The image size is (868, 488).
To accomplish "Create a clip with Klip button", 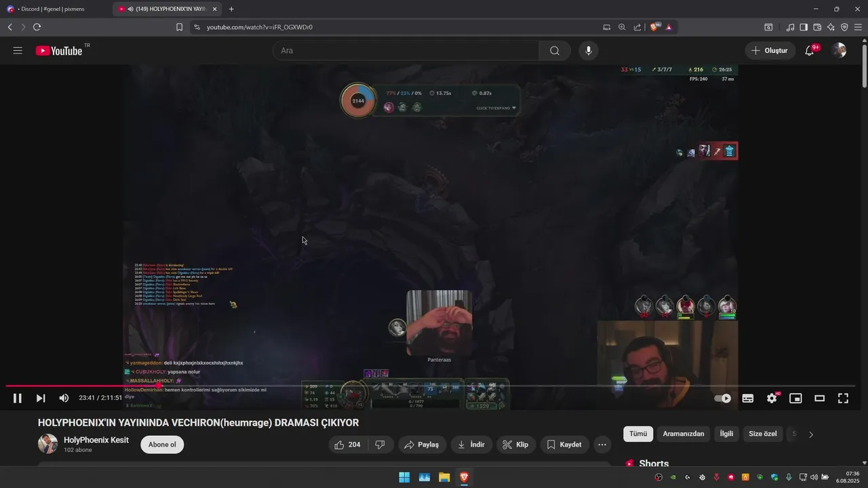I will point(515,445).
